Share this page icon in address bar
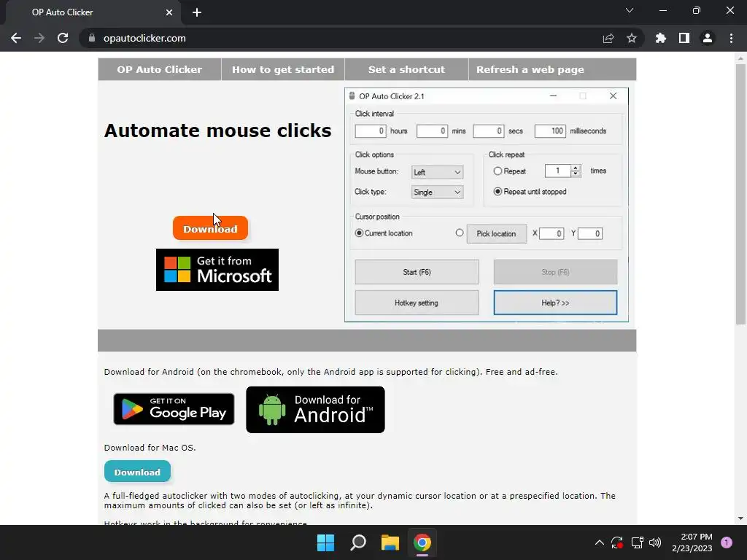The width and height of the screenshot is (747, 560). pos(608,38)
